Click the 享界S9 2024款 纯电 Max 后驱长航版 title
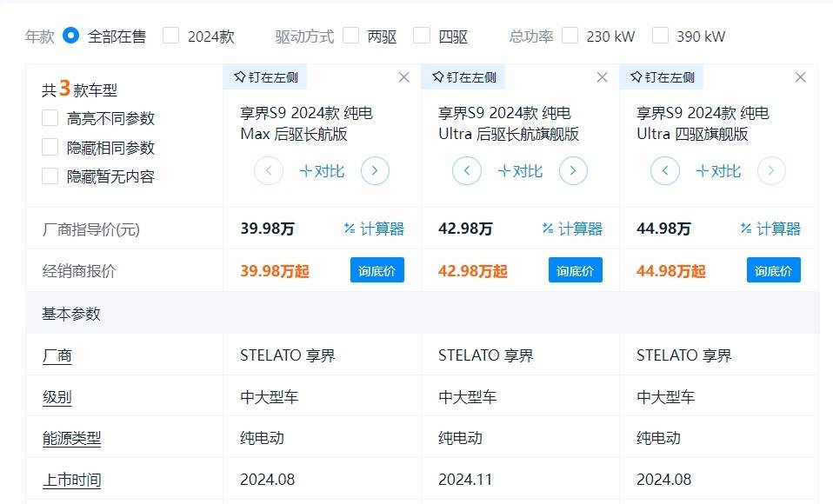The width and height of the screenshot is (833, 504). (307, 123)
